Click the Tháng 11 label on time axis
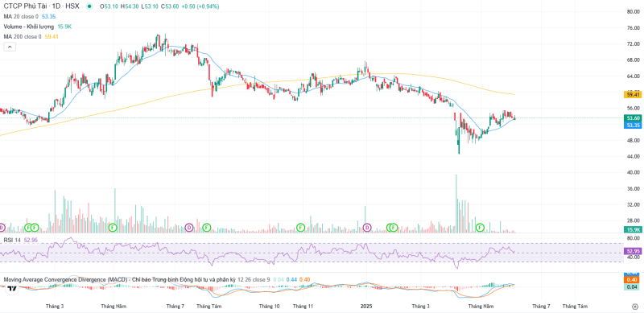The width and height of the screenshot is (644, 313). coord(303,307)
